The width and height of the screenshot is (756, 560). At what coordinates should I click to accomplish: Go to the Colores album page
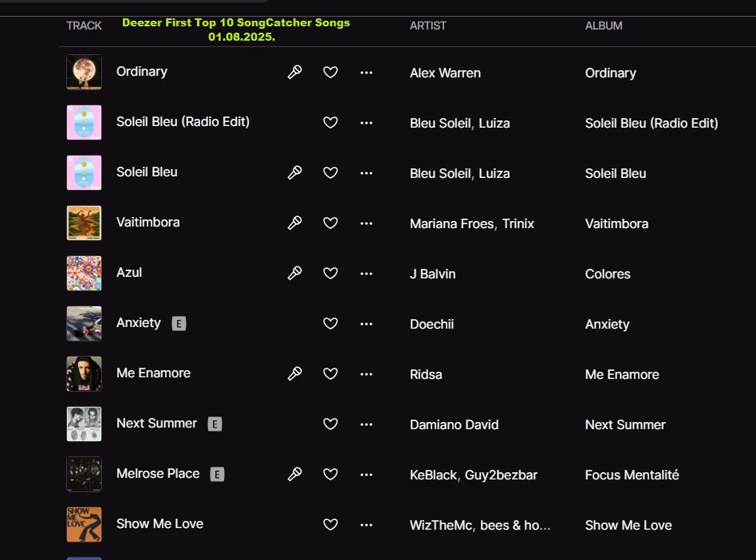[x=608, y=274]
